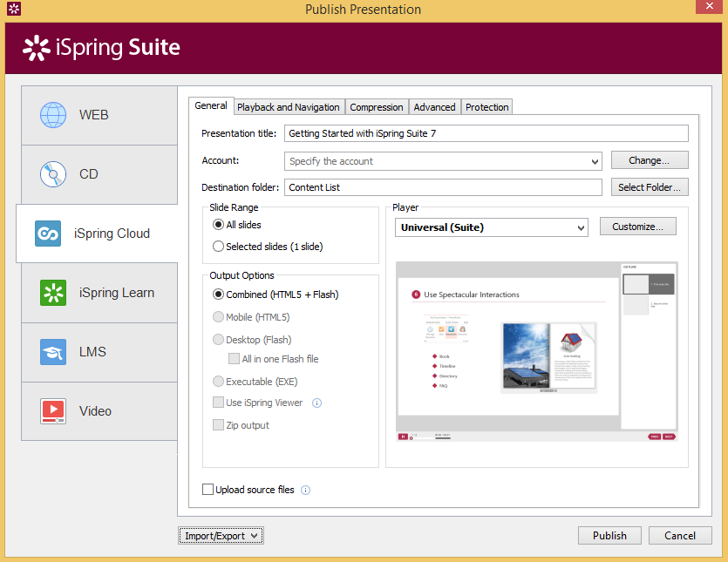728x562 pixels.
Task: Enable the Use iSpring Viewer checkbox
Action: [x=218, y=403]
